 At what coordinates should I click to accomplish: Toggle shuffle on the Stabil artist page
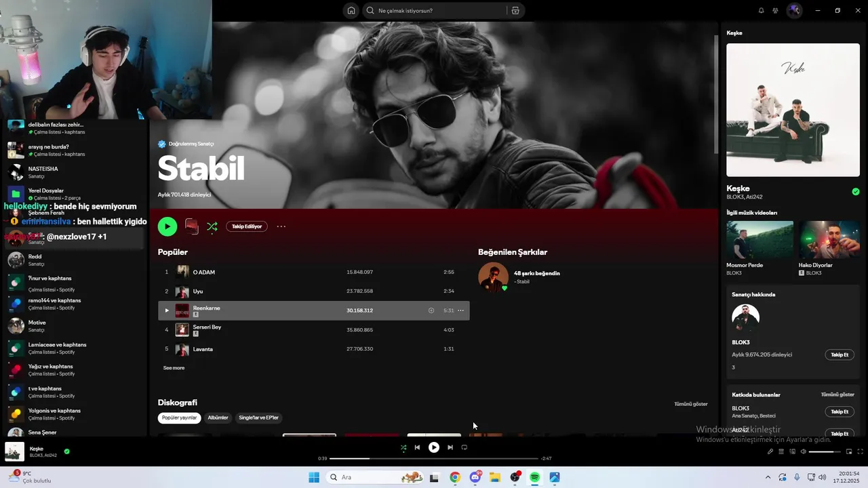coord(212,227)
